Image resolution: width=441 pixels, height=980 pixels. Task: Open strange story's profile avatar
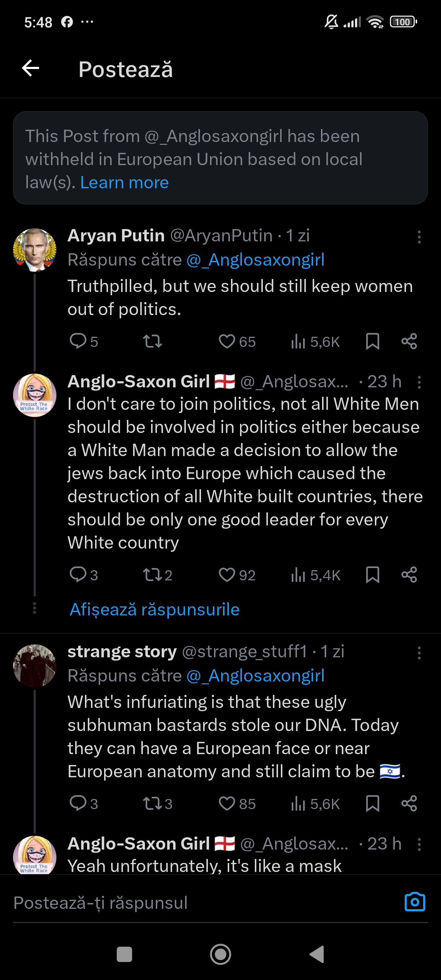click(x=35, y=666)
